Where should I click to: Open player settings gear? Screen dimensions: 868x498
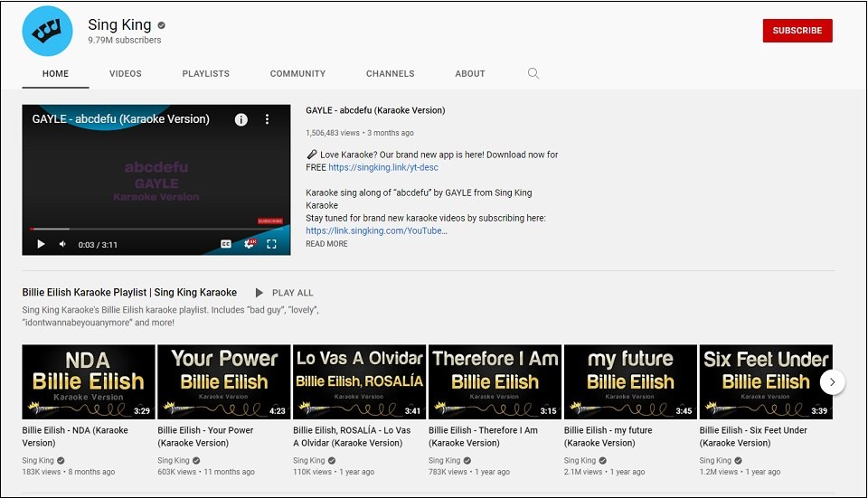(250, 243)
